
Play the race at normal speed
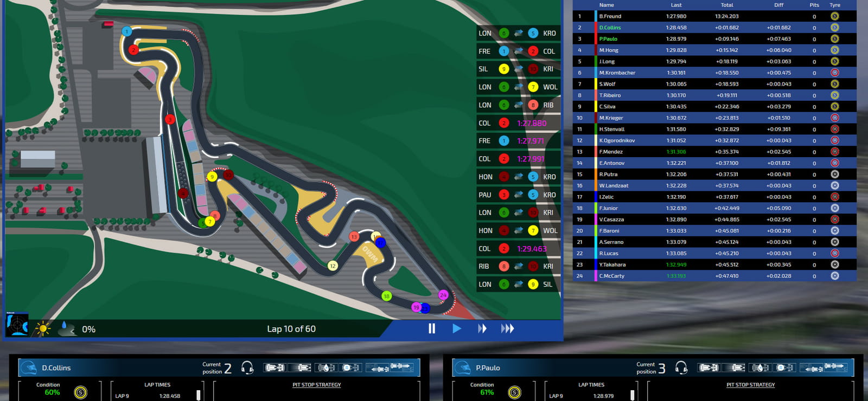457,328
